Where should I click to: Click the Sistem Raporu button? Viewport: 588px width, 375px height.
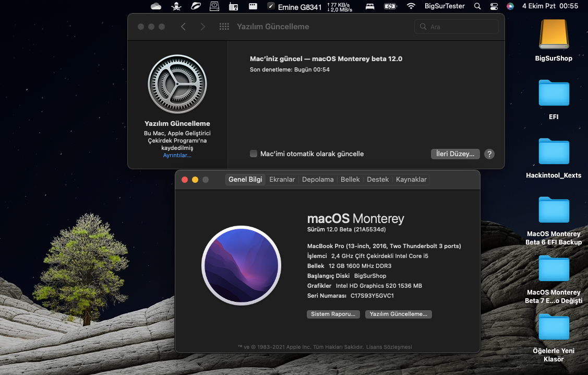tap(333, 314)
